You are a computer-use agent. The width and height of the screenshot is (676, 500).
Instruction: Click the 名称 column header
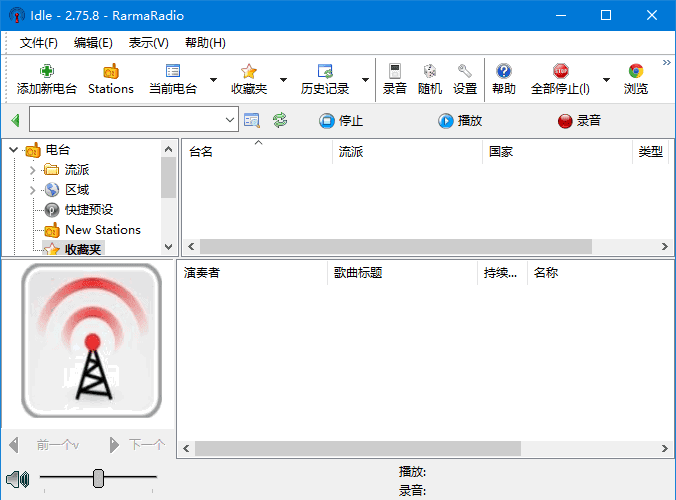tap(545, 273)
